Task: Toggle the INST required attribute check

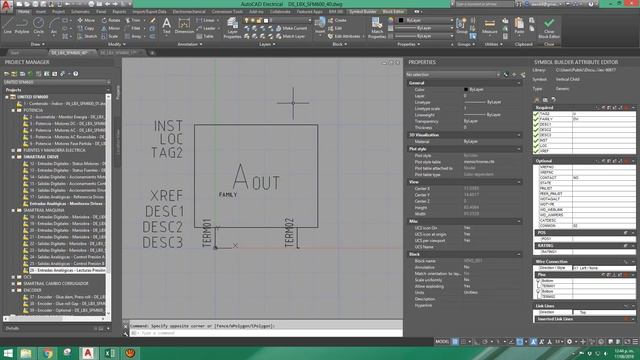Action: click(536, 140)
